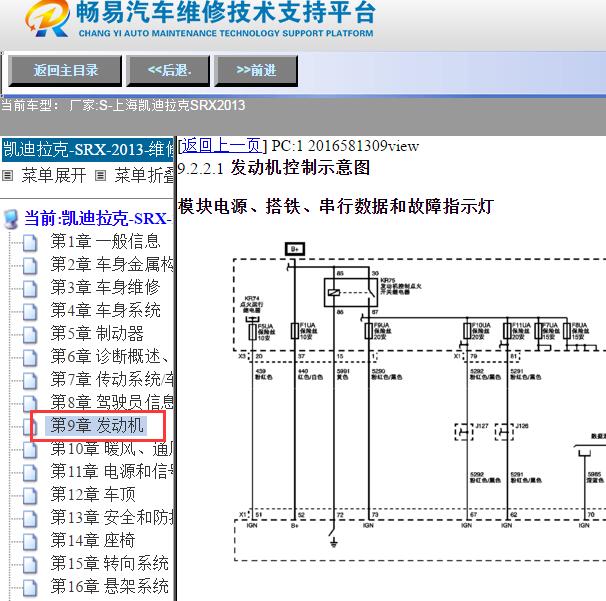This screenshot has width=606, height=601.
Task: Select 第9章 发动机 chapter
Action: [x=97, y=426]
